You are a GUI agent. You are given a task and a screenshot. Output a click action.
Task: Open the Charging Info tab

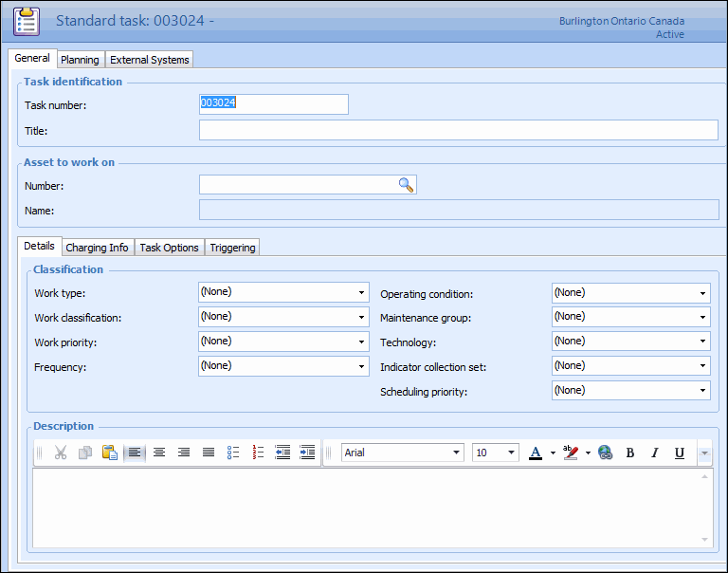pyautogui.click(x=97, y=248)
